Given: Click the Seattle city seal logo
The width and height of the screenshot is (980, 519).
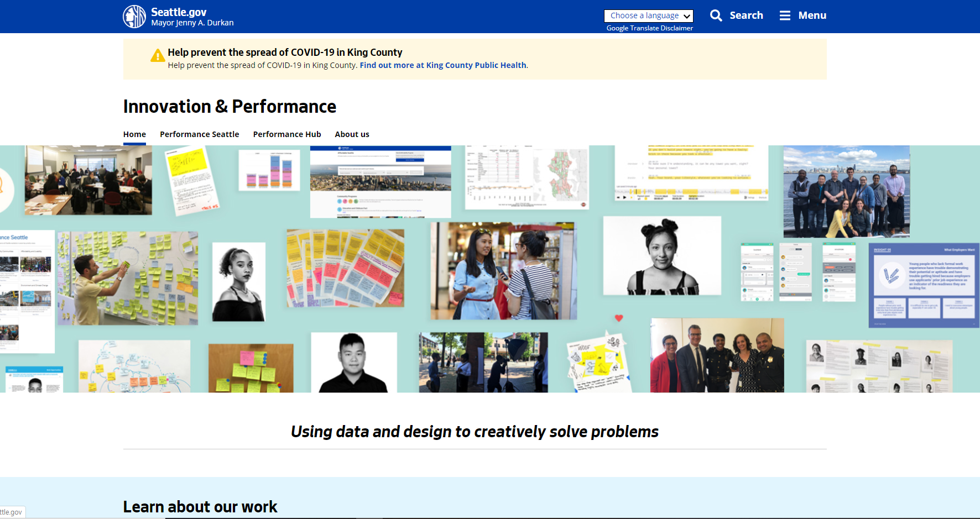Looking at the screenshot, I should coord(134,17).
